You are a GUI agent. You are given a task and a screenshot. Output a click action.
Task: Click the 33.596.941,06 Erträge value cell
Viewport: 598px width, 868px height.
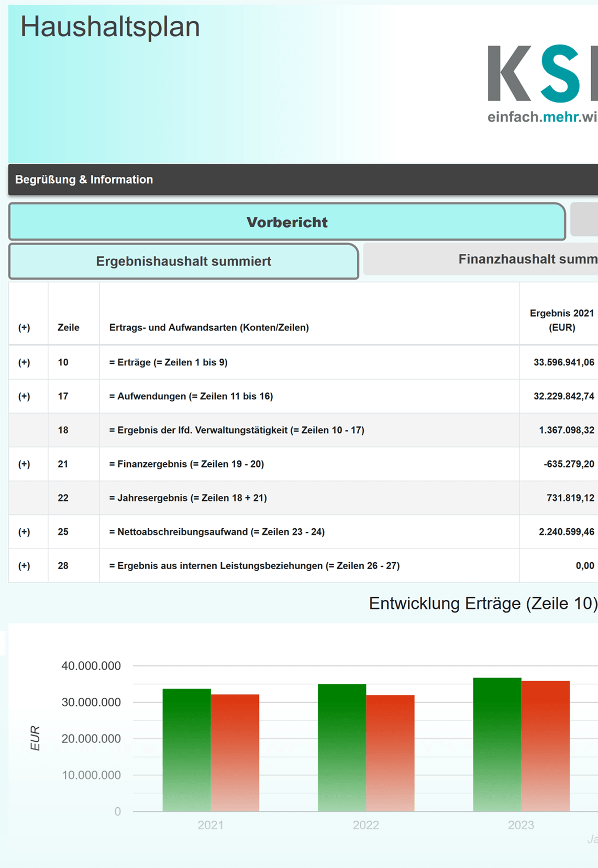tap(563, 362)
